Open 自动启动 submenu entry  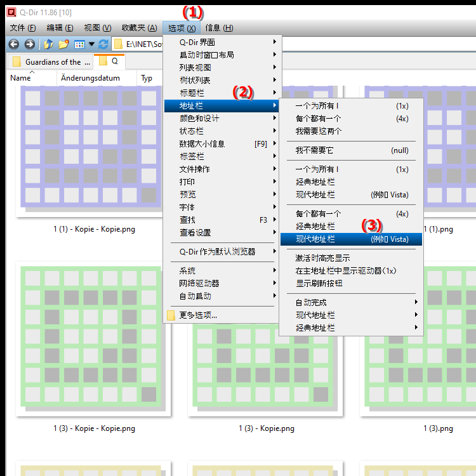coord(222,296)
